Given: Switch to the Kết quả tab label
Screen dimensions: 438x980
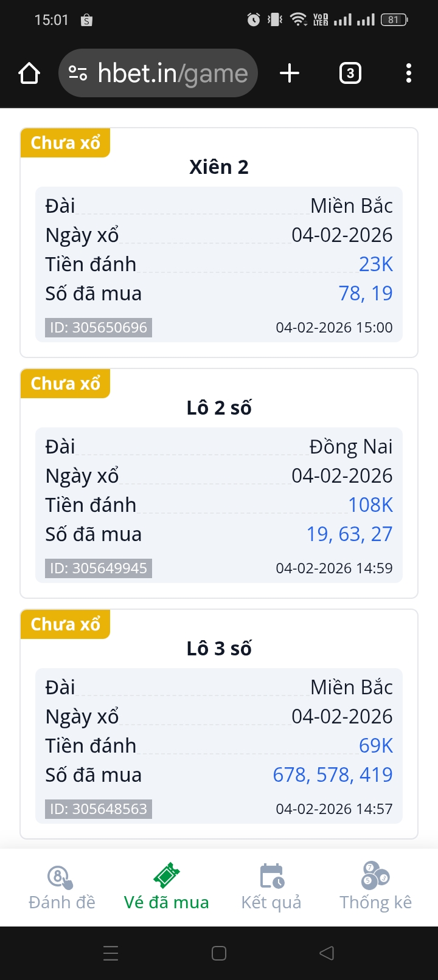Looking at the screenshot, I should point(271,902).
